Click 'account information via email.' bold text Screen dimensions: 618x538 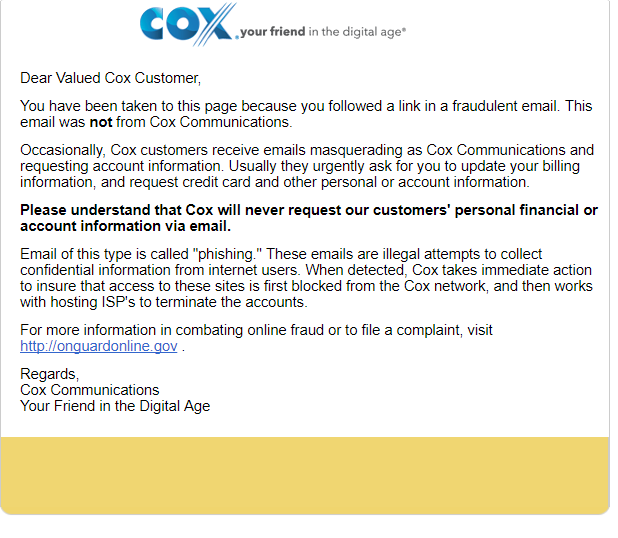point(125,226)
